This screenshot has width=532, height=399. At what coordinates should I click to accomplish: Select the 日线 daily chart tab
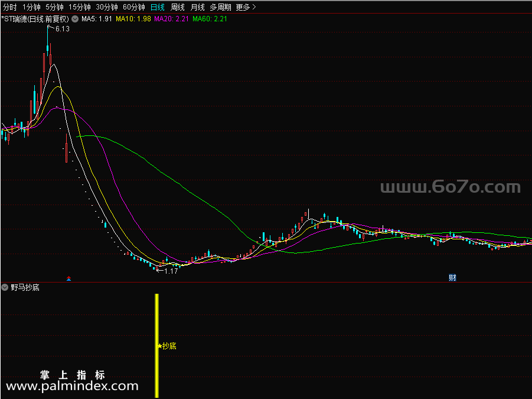158,7
